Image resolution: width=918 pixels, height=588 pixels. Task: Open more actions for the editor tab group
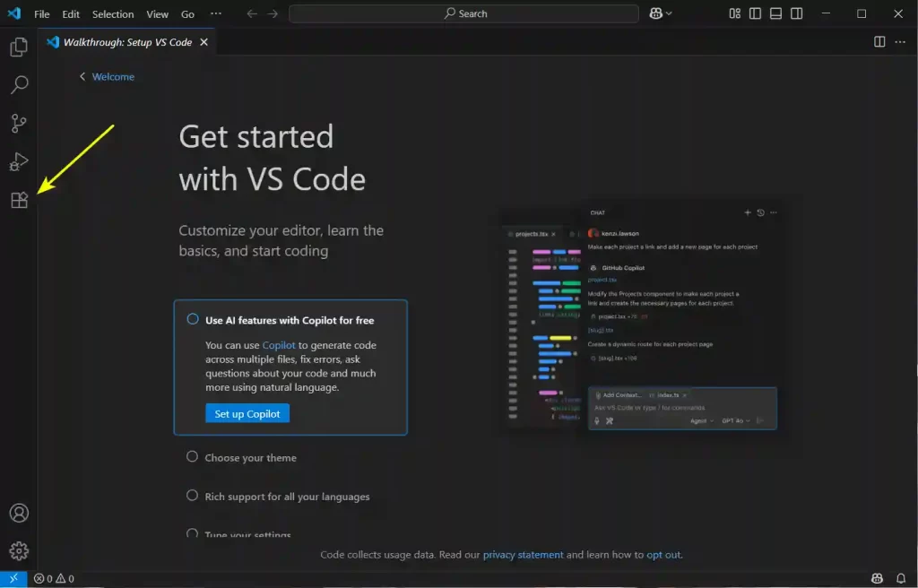(900, 42)
